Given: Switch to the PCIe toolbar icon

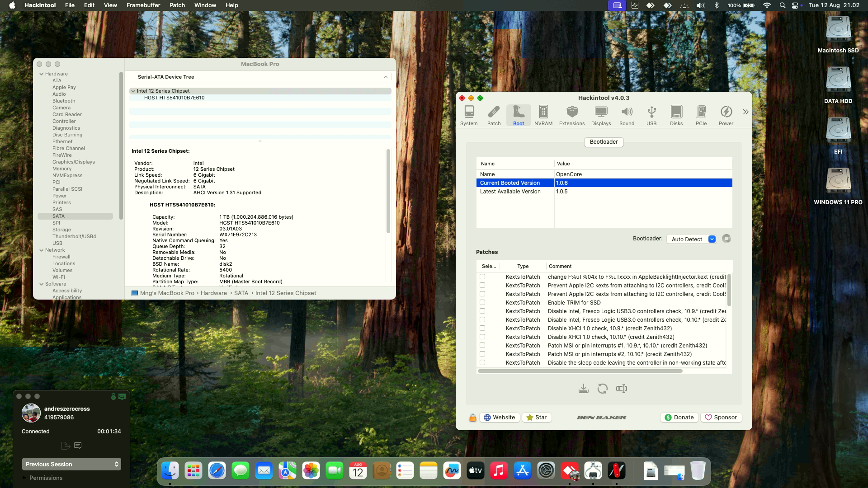Looking at the screenshot, I should point(701,116).
